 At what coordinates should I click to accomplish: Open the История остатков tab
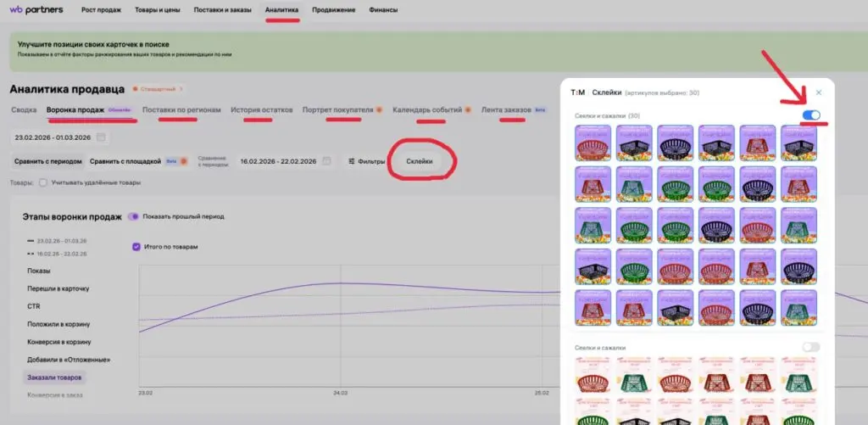pos(262,109)
